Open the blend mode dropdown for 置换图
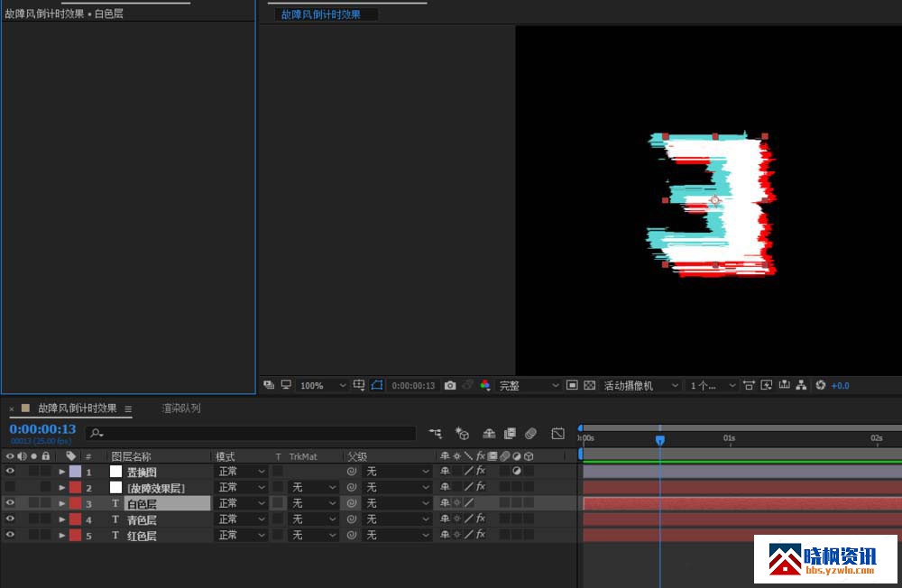The width and height of the screenshot is (902, 588). tap(242, 471)
